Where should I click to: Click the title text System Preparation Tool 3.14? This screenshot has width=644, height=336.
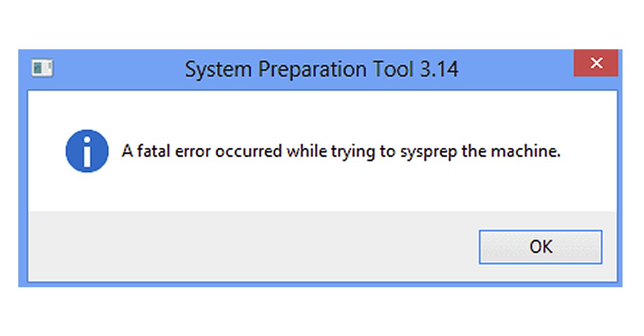pyautogui.click(x=321, y=70)
